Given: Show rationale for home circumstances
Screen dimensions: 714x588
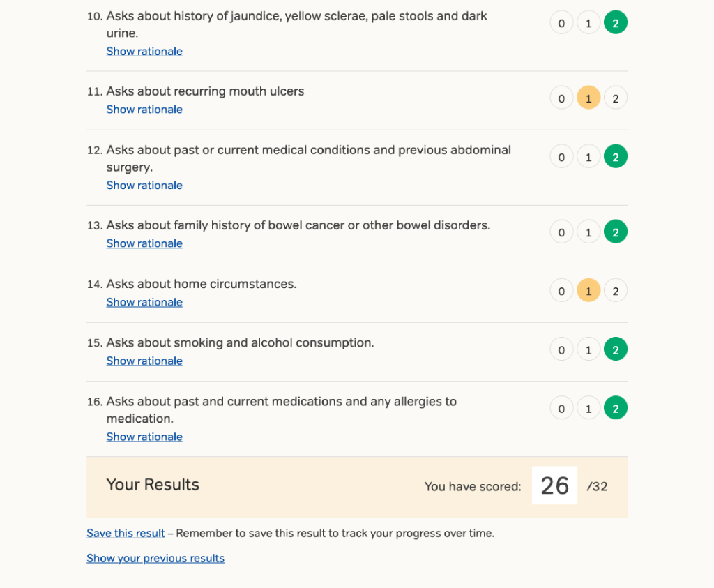Looking at the screenshot, I should click(144, 302).
